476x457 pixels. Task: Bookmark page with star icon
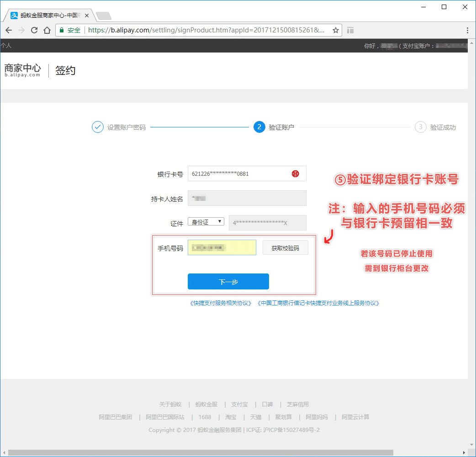[335, 30]
